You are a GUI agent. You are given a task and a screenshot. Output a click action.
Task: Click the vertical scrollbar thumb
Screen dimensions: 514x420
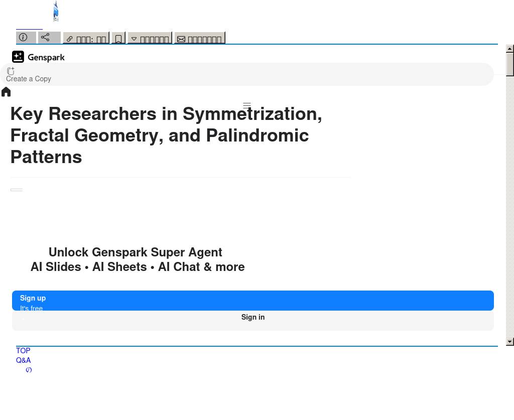tap(510, 64)
